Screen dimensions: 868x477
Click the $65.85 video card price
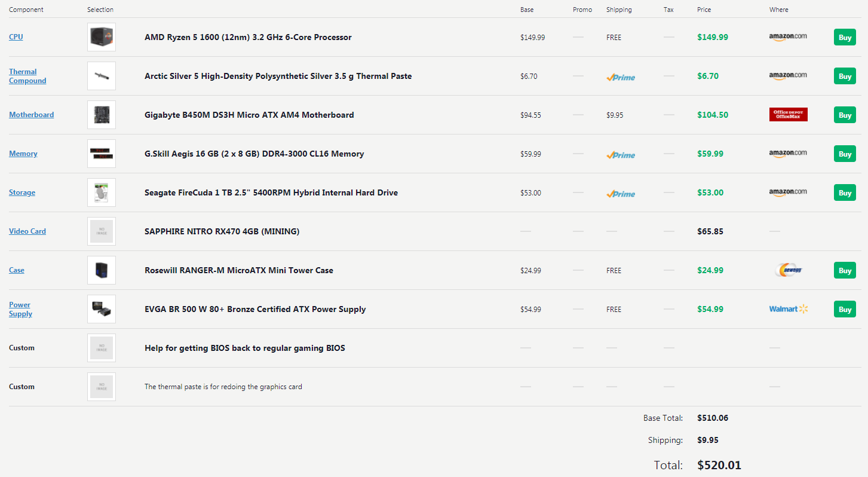click(x=710, y=231)
